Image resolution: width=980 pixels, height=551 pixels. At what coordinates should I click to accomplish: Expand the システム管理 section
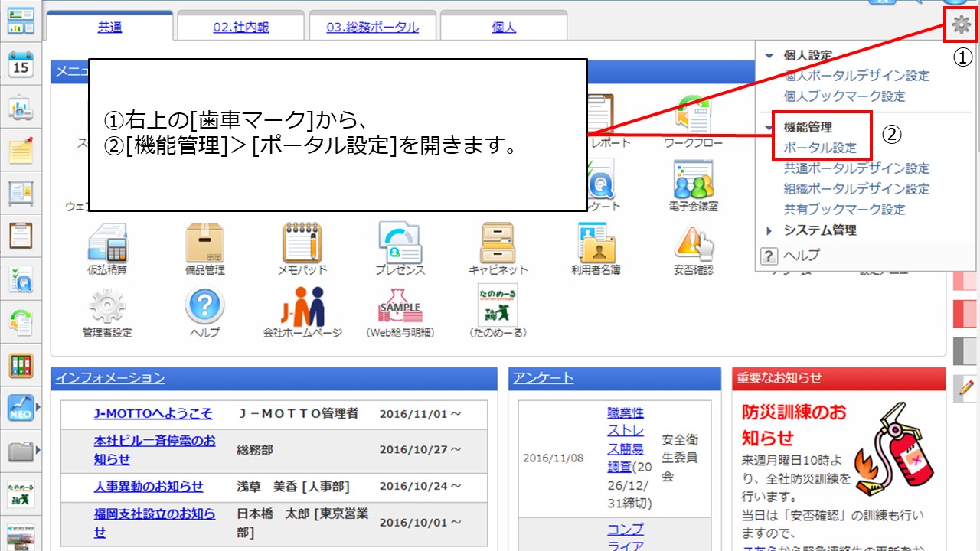(x=769, y=230)
